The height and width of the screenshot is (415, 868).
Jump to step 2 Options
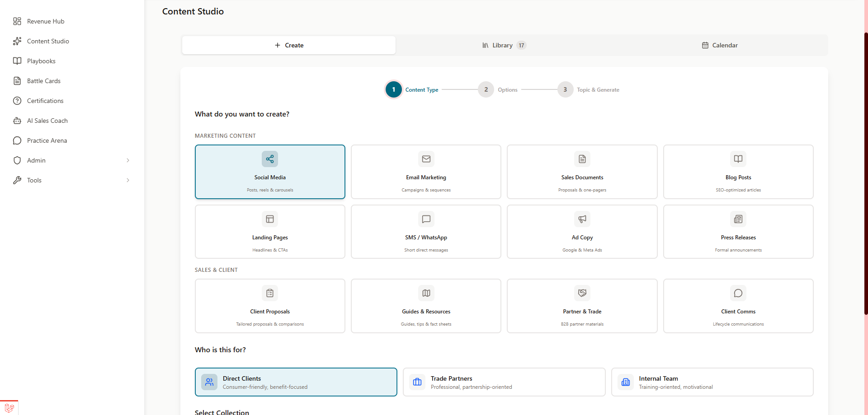(x=486, y=89)
